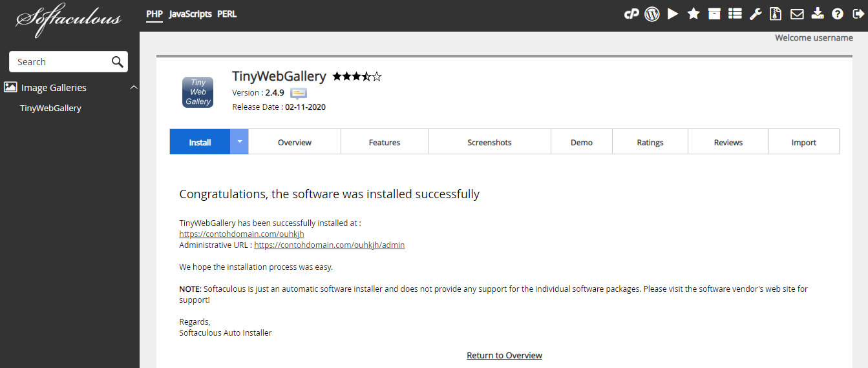The height and width of the screenshot is (368, 868).
Task: Open the Overview tab
Action: pyautogui.click(x=295, y=141)
